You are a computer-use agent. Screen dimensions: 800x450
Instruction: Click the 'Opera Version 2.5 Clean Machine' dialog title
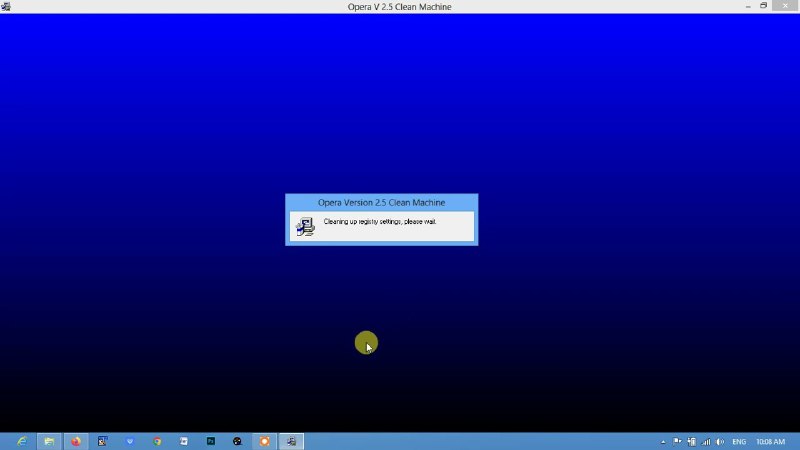(x=382, y=203)
